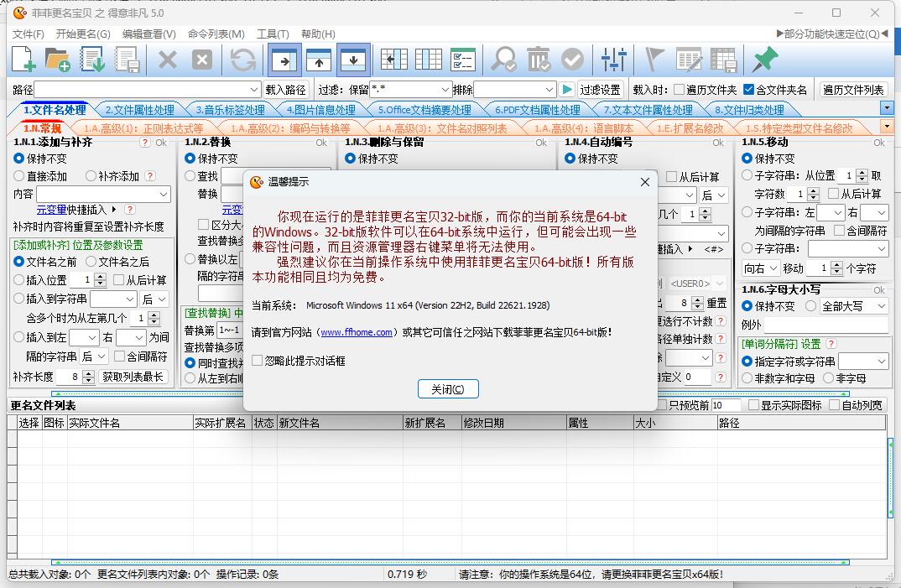901x588 pixels.
Task: Click the new file icon in toolbar
Action: [x=23, y=60]
